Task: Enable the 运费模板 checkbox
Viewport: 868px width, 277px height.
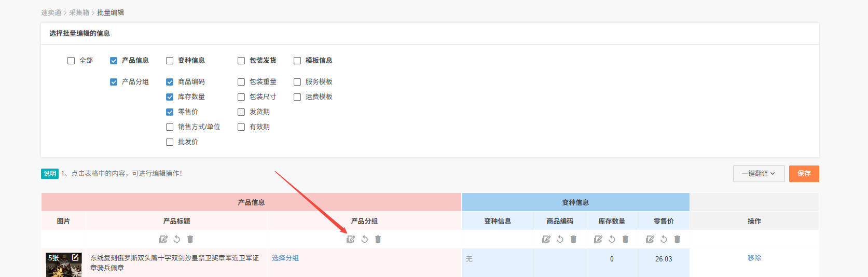Action: [x=297, y=97]
